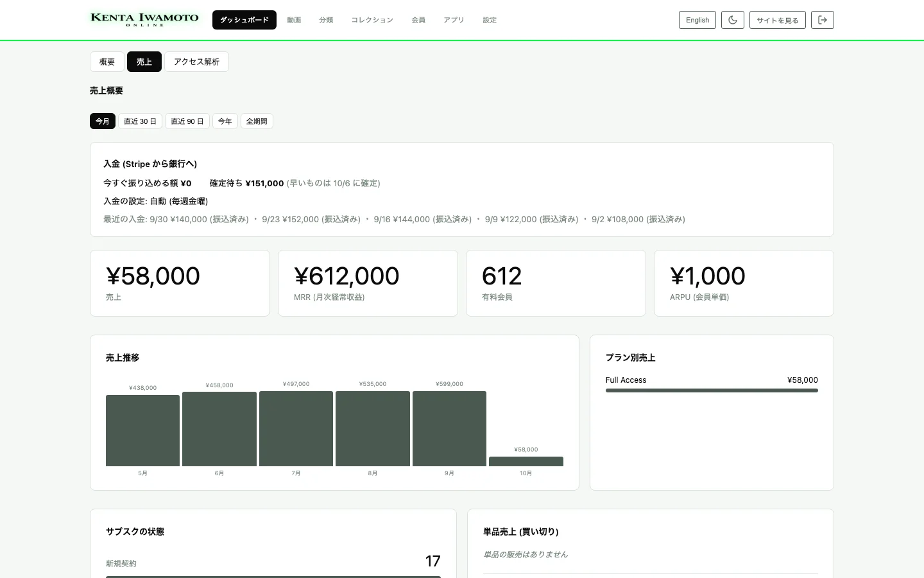This screenshot has height=578, width=924.
Task: Click the logout arrow icon
Action: (823, 20)
